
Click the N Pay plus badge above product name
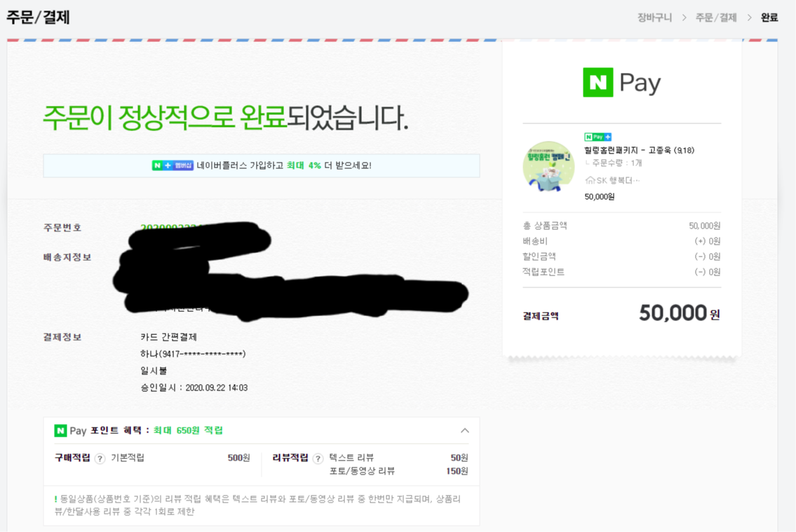tap(598, 137)
